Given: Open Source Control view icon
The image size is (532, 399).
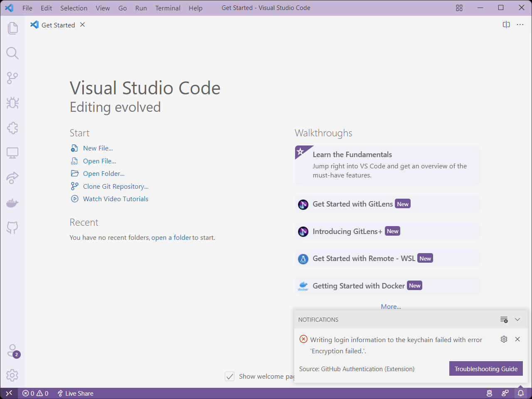Looking at the screenshot, I should click(12, 78).
